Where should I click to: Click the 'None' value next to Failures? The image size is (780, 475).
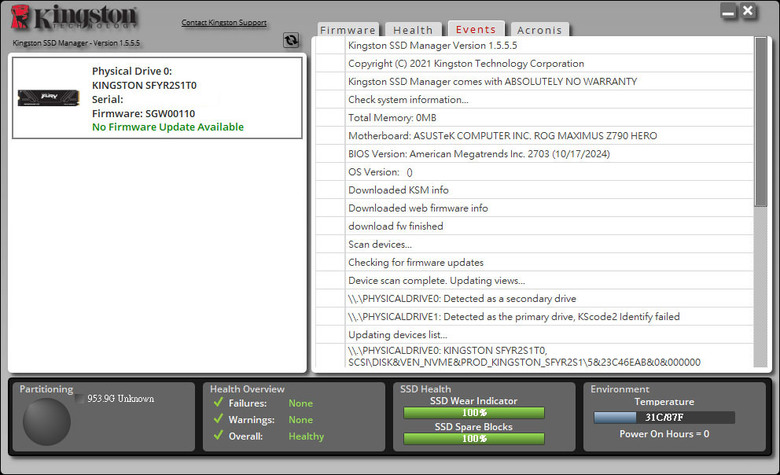(x=300, y=403)
